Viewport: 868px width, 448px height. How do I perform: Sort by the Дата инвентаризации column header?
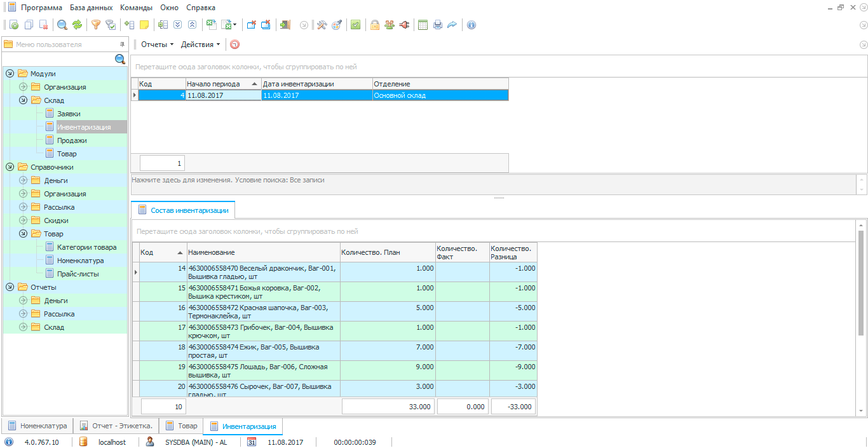[316, 84]
